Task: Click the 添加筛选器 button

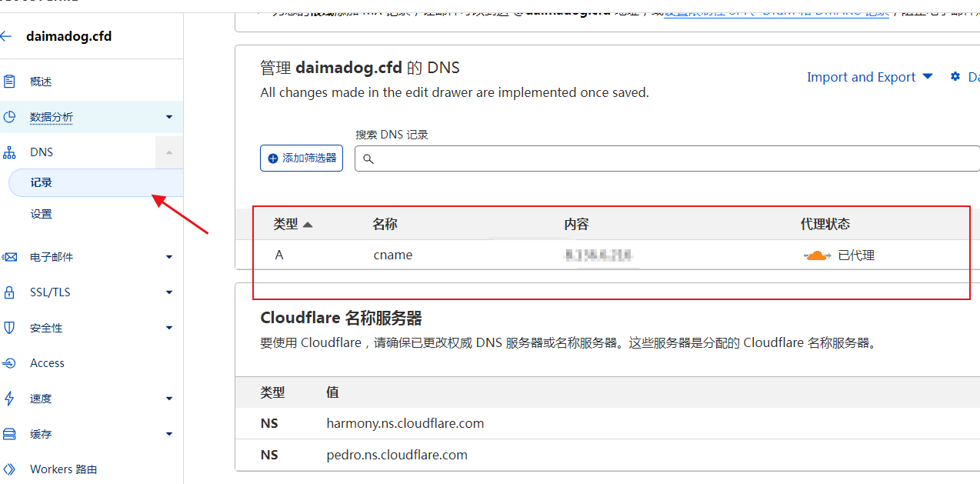Action: click(x=302, y=158)
